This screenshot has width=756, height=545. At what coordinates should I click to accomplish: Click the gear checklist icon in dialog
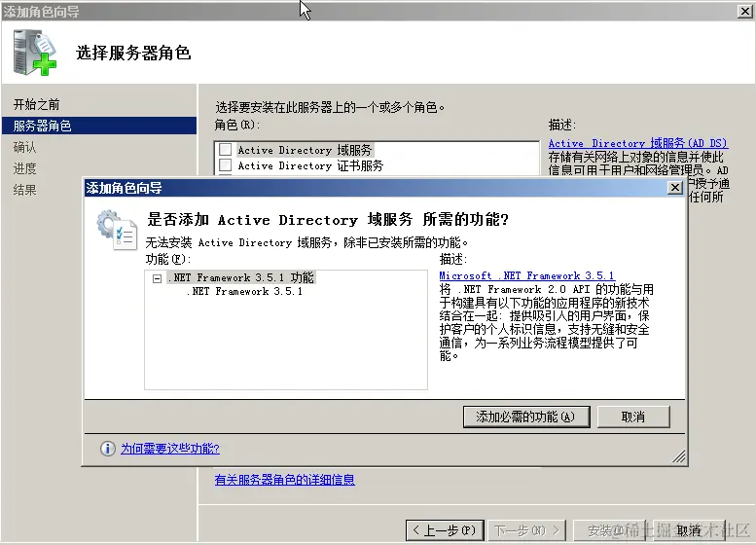point(117,230)
